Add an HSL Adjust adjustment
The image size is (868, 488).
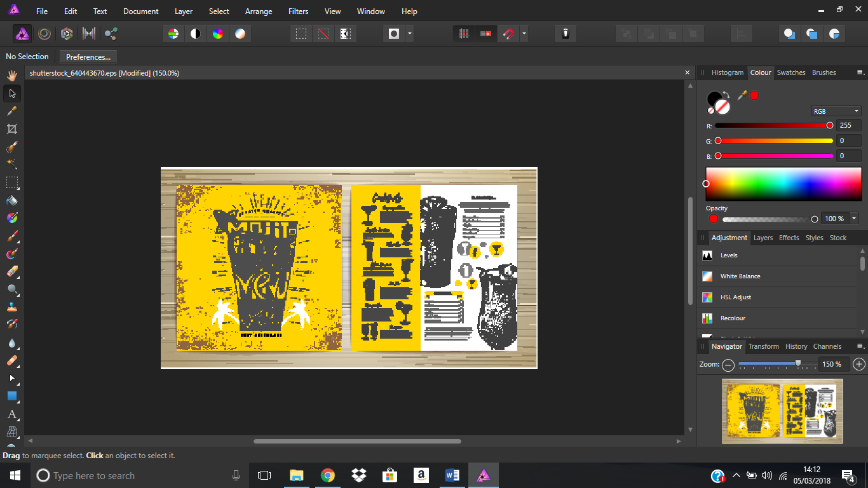[740, 297]
